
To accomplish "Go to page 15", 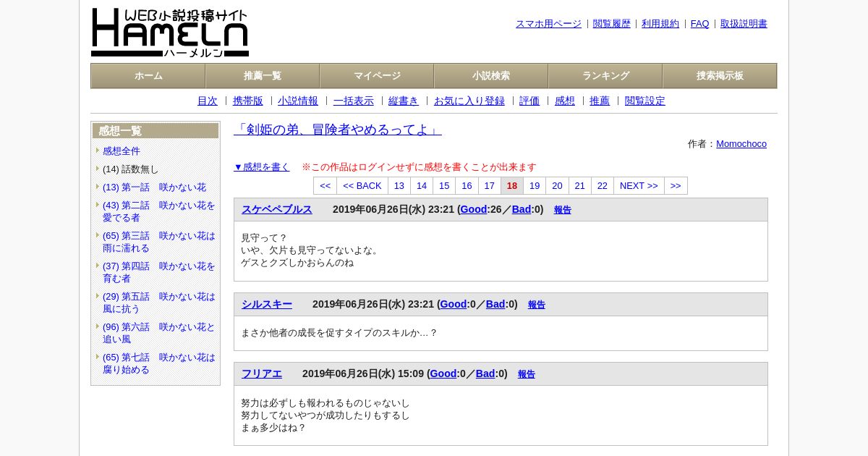I will click(444, 185).
